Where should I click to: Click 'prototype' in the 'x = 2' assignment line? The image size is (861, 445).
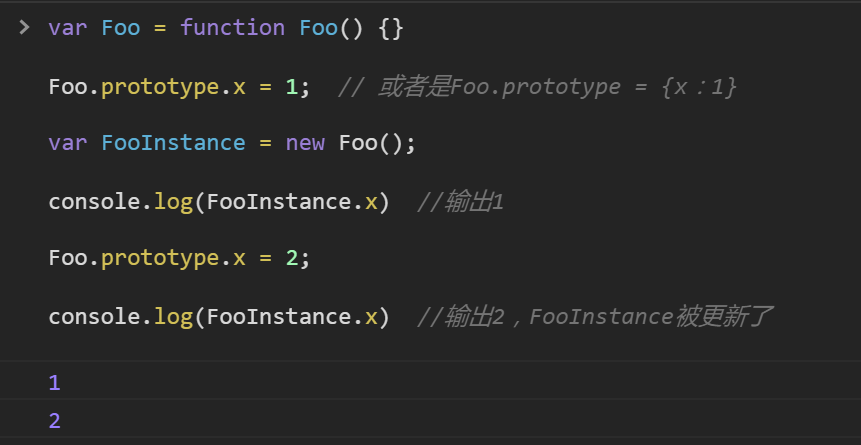coord(160,258)
